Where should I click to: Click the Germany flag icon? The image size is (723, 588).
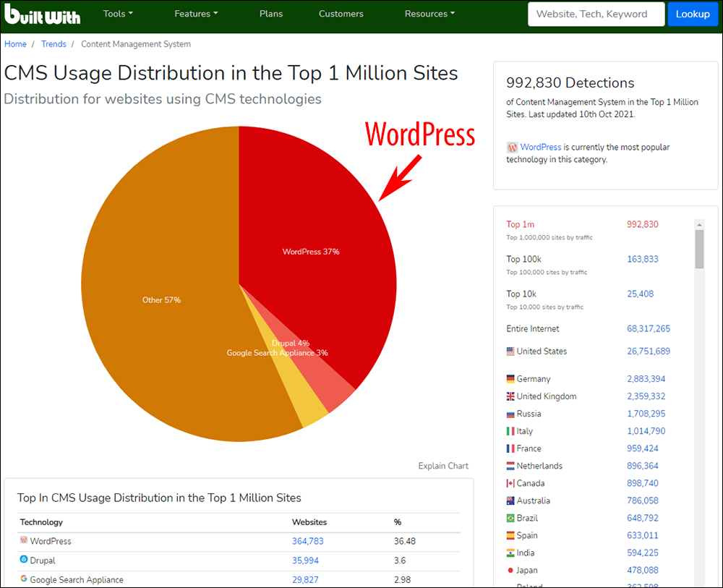coord(510,379)
